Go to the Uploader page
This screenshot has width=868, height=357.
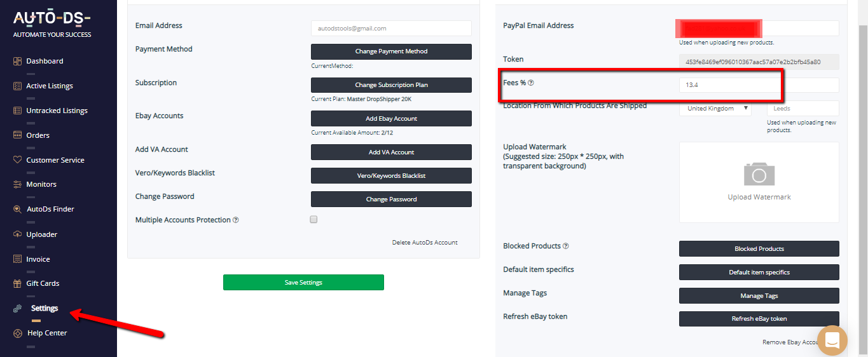click(x=42, y=234)
